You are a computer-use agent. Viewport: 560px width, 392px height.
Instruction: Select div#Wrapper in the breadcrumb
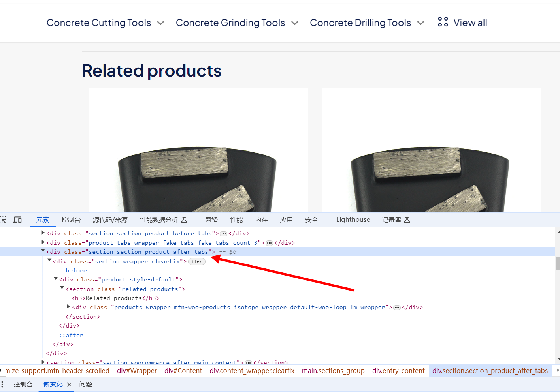pos(137,371)
